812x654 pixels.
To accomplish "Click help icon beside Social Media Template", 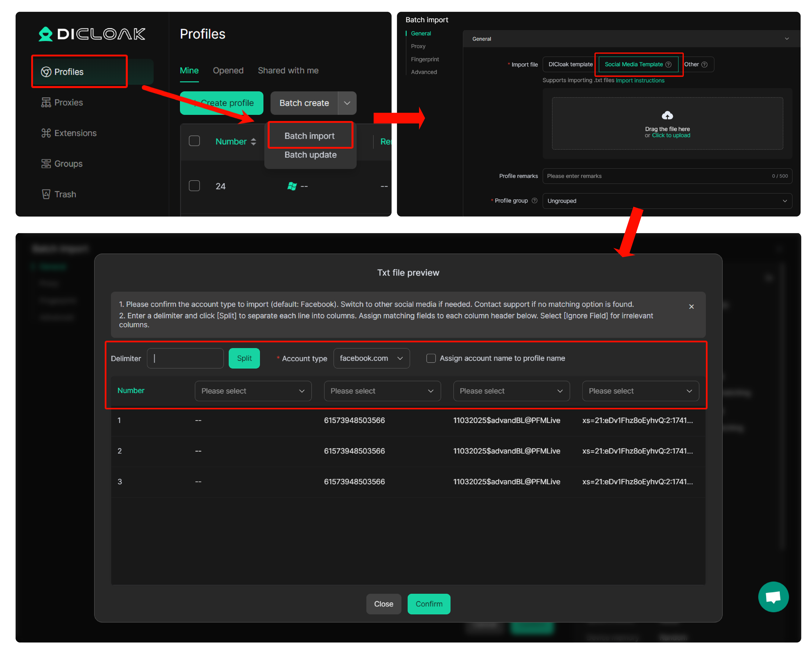I will 668,64.
